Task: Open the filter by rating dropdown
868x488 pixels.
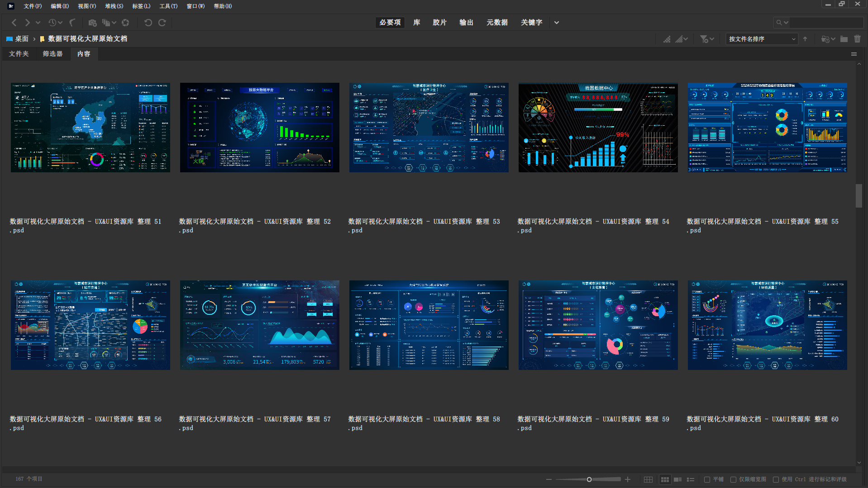Action: [707, 39]
